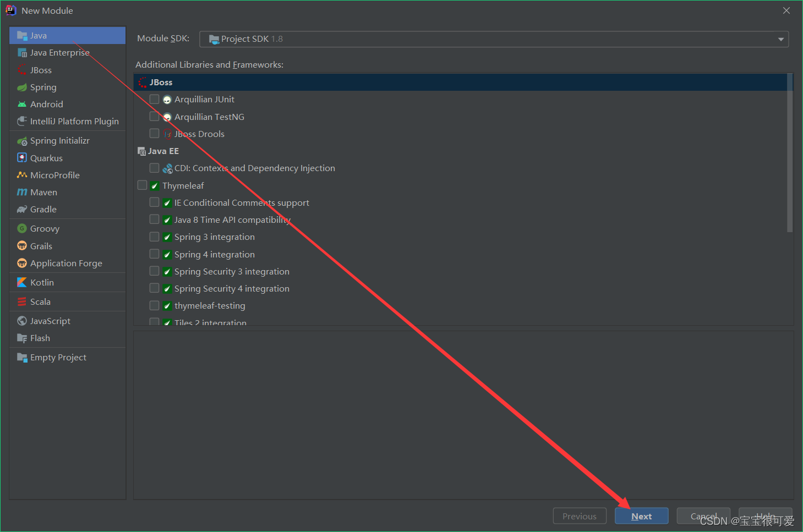Image resolution: width=803 pixels, height=532 pixels.
Task: Select the Application Forge icon
Action: coord(22,263)
